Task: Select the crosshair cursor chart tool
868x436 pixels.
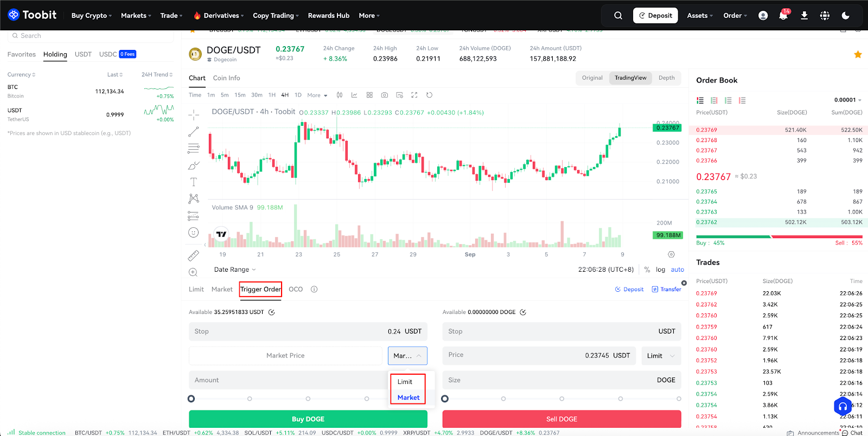Action: click(194, 115)
